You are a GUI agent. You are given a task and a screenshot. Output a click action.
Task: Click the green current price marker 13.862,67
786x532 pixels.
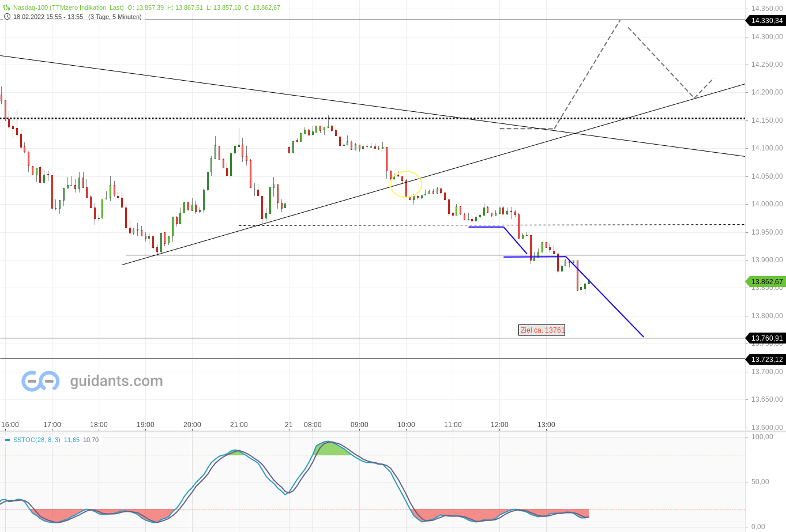pyautogui.click(x=766, y=282)
